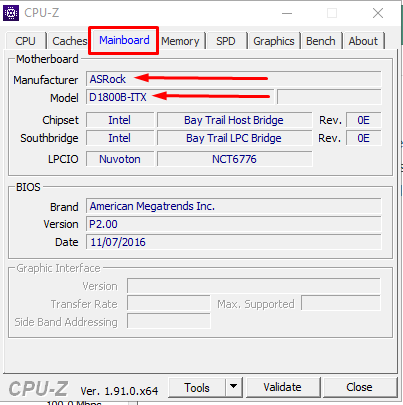This screenshot has height=405, width=403.
Task: Switch to the Graphics tab
Action: pyautogui.click(x=274, y=41)
